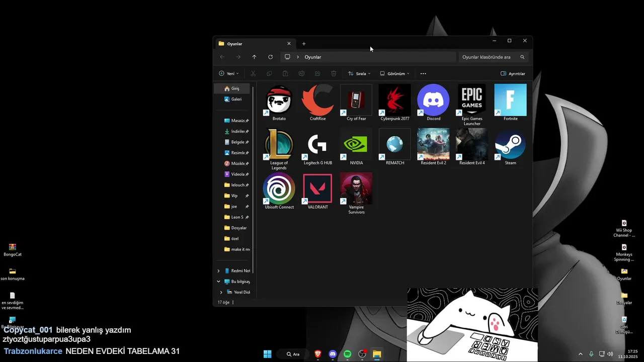Open the Görünüm view dropdown

click(x=394, y=73)
